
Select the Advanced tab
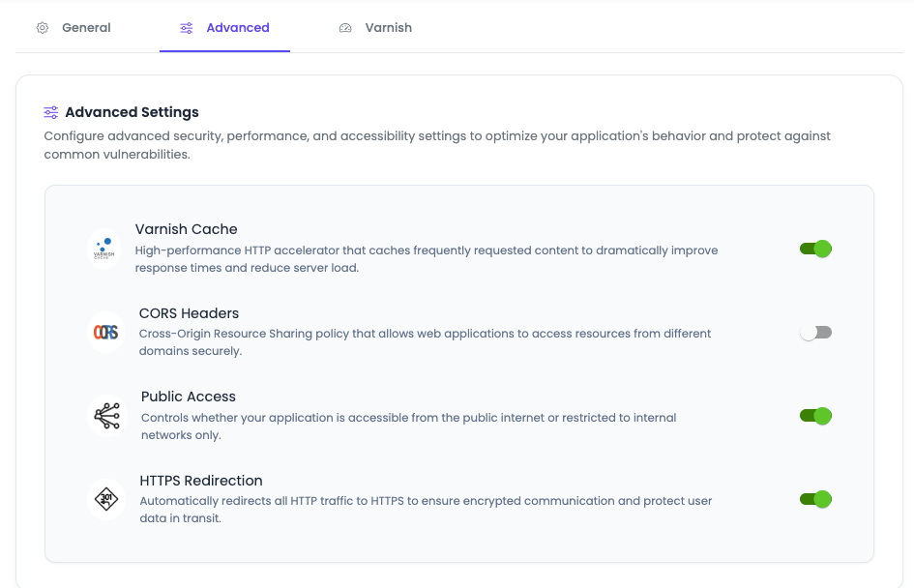(x=224, y=28)
